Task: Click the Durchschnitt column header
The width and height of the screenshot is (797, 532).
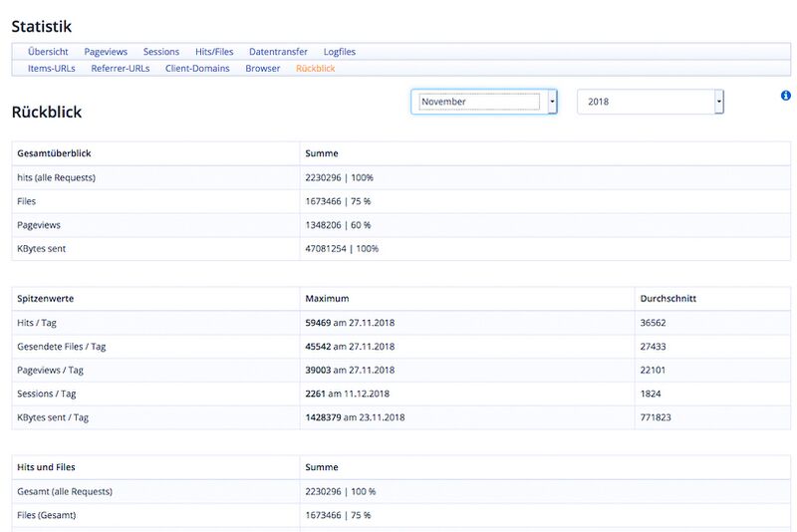Action: [667, 299]
